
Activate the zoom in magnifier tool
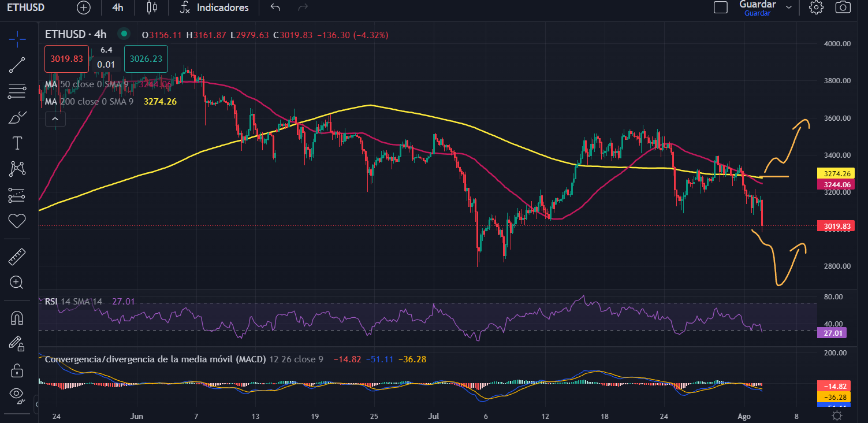[17, 283]
